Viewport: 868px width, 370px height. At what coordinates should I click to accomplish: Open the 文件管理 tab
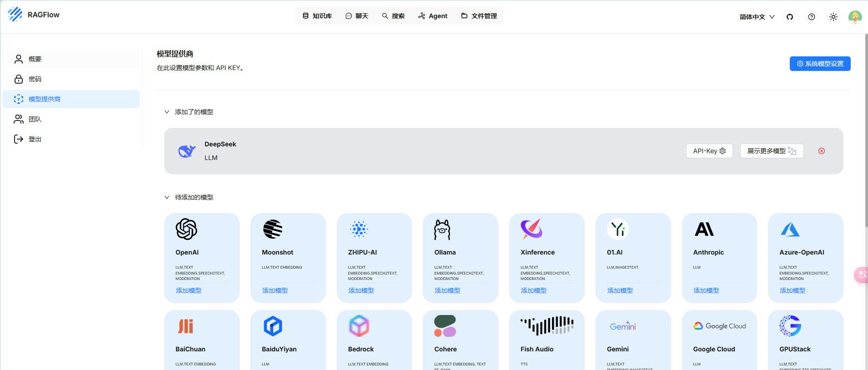pyautogui.click(x=479, y=16)
